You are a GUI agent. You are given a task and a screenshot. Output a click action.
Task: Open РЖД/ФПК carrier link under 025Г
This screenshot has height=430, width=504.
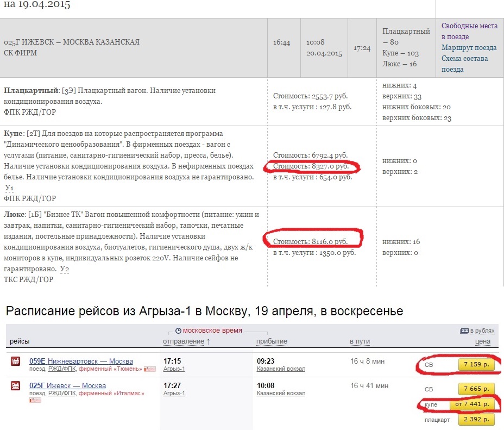tap(62, 394)
